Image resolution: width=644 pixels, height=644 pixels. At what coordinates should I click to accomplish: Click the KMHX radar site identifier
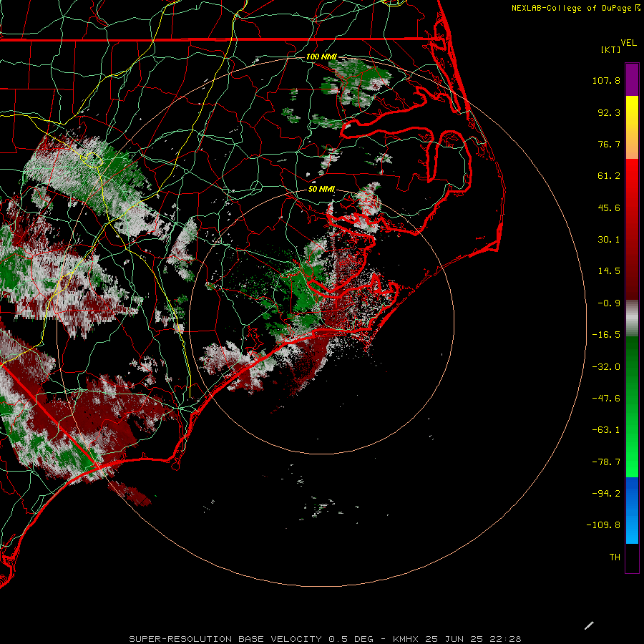406,639
